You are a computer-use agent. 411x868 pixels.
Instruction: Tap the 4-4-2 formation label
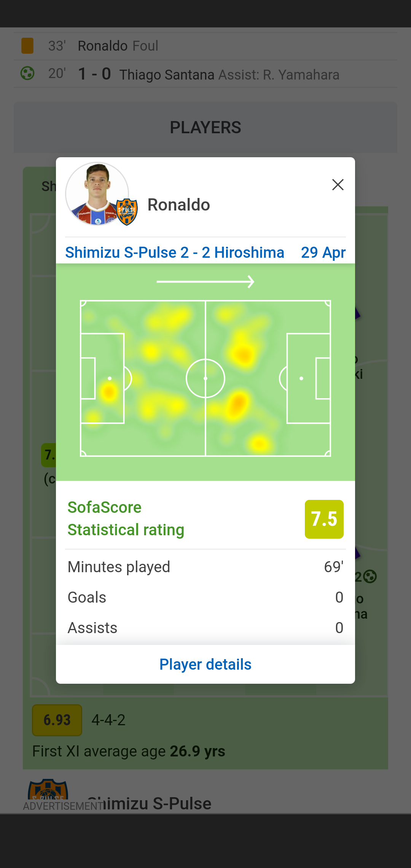108,720
